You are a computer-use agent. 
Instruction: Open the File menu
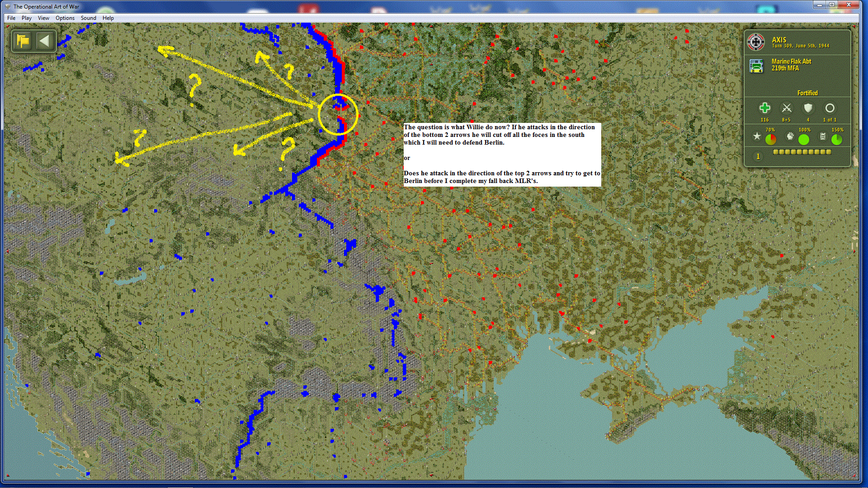click(x=11, y=18)
